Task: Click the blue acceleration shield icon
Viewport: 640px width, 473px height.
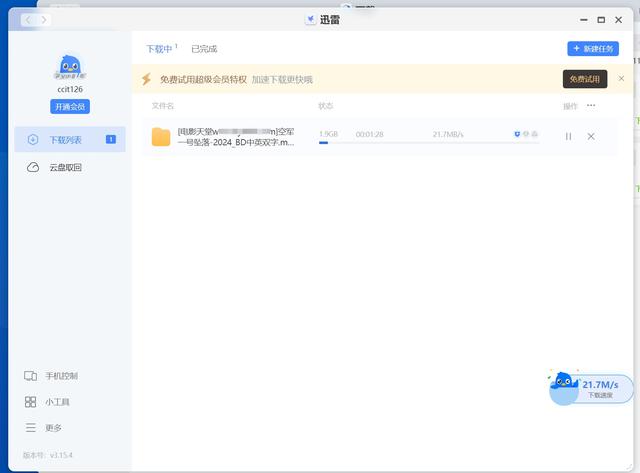Action: tap(517, 134)
